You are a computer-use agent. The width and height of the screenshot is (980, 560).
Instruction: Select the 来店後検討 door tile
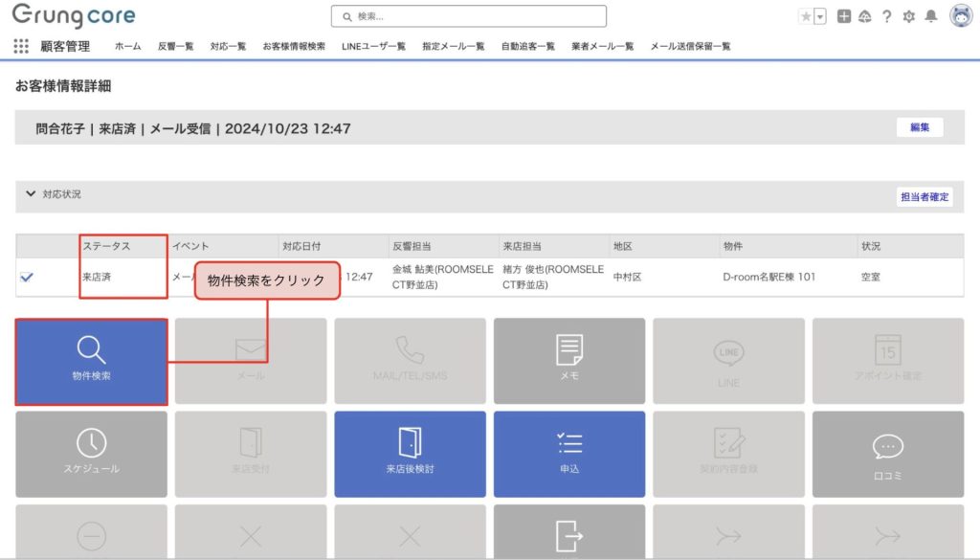(x=410, y=454)
